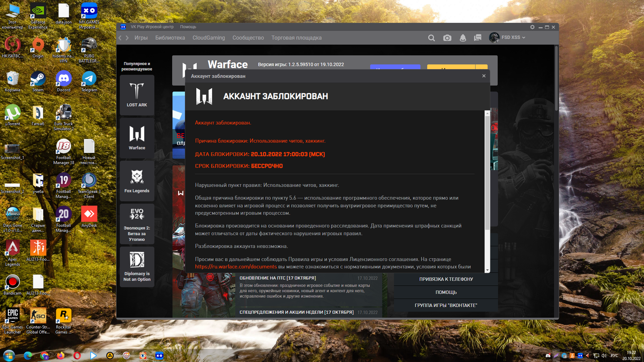This screenshot has height=362, width=644.
Task: Open the Сообщество tab
Action: coord(248,38)
